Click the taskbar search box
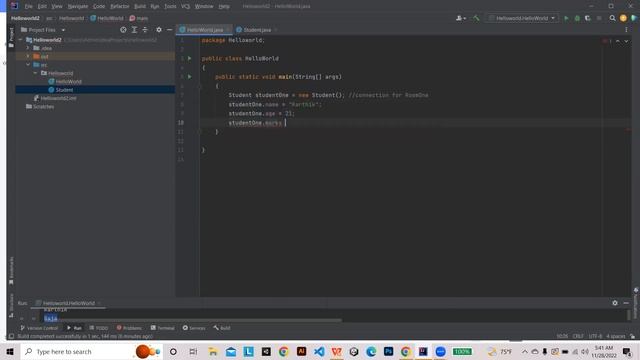The width and height of the screenshot is (640, 360). (x=91, y=351)
